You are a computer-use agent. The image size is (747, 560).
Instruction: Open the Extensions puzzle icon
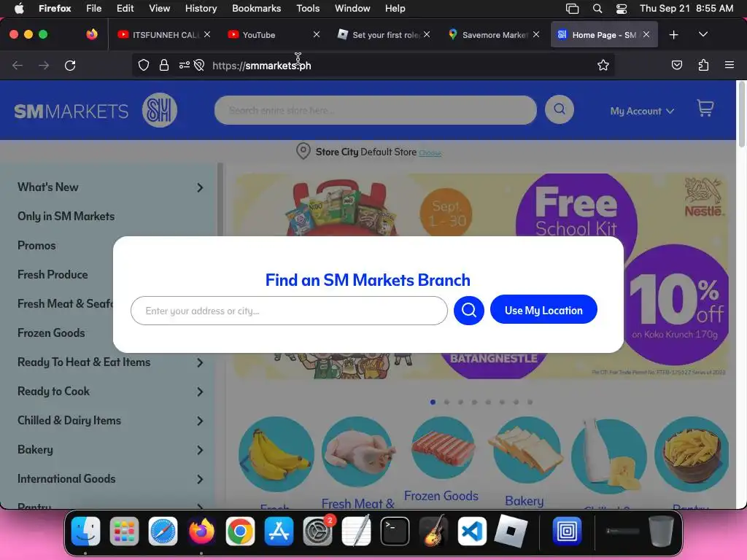pyautogui.click(x=703, y=65)
